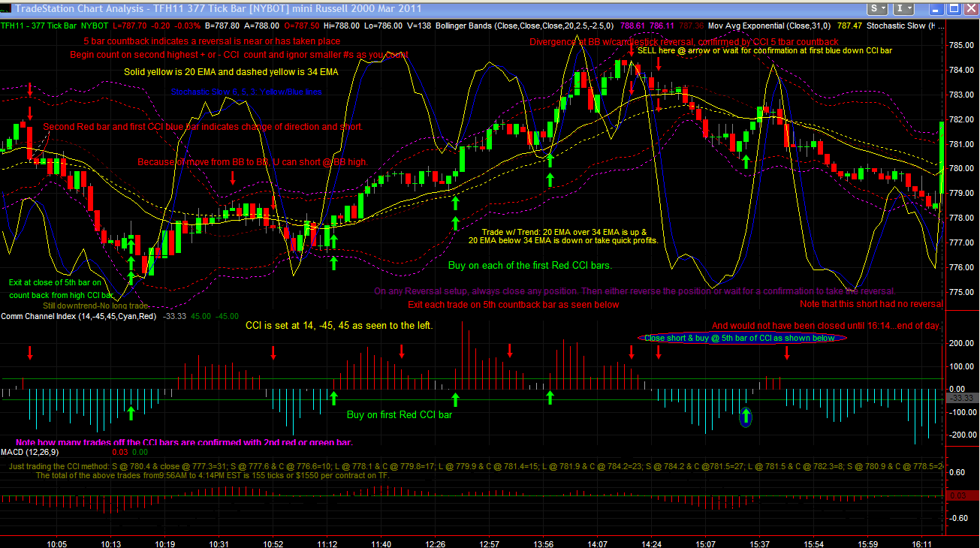The height and width of the screenshot is (548, 980).
Task: Click the 10:52 time axis label
Action: coord(273,543)
